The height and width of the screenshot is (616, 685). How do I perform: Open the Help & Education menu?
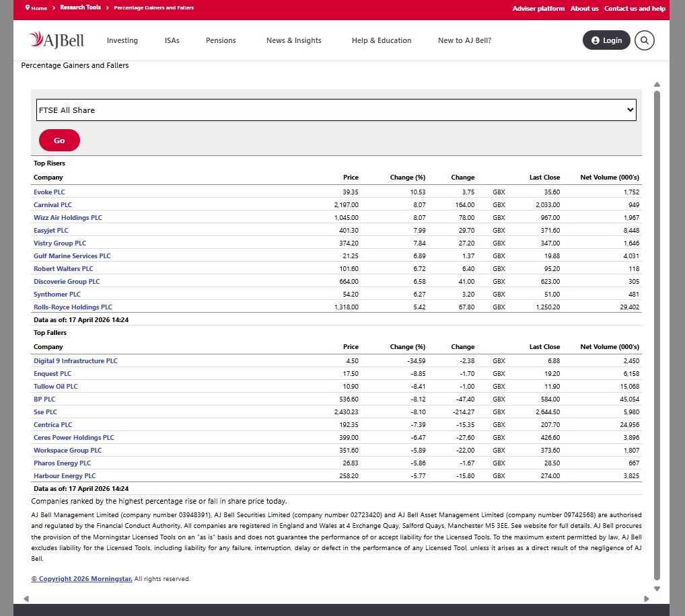(x=382, y=40)
